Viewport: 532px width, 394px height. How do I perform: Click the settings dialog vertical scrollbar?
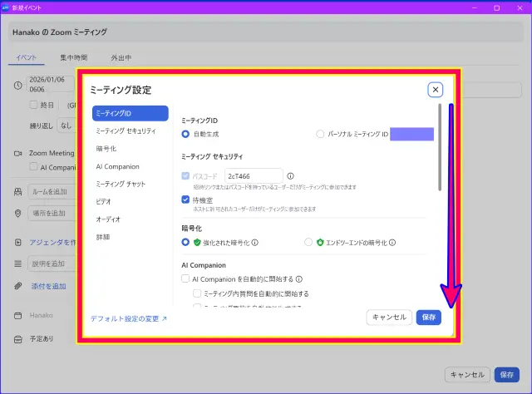pyautogui.click(x=440, y=147)
